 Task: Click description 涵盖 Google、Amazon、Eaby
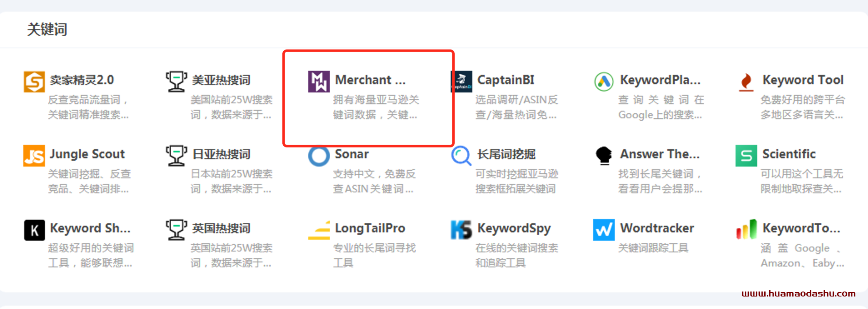pyautogui.click(x=803, y=255)
